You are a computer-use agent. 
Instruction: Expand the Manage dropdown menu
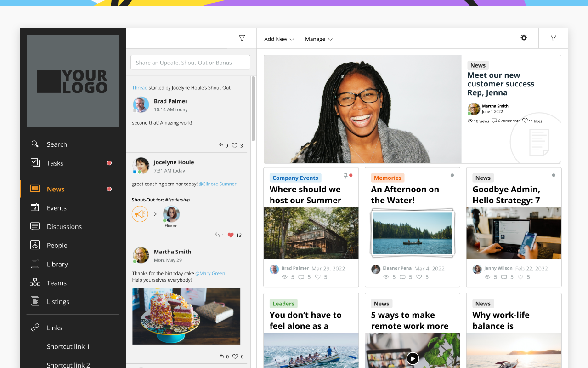tap(318, 39)
